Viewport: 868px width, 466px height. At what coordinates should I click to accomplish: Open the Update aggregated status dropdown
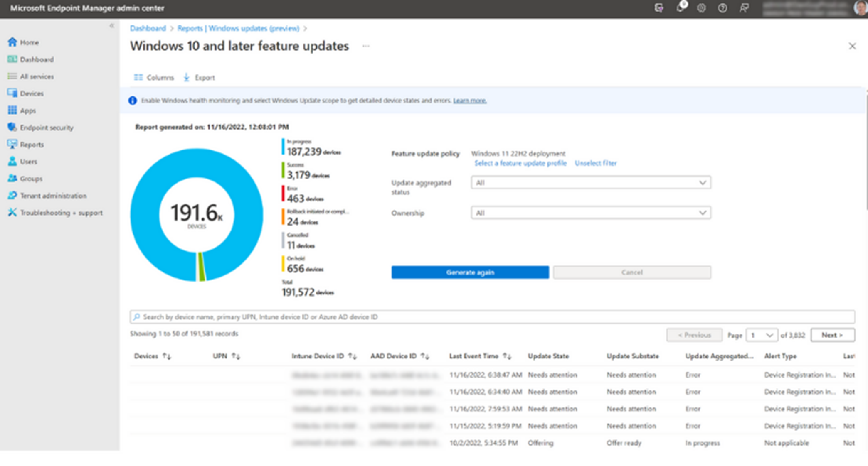[591, 182]
